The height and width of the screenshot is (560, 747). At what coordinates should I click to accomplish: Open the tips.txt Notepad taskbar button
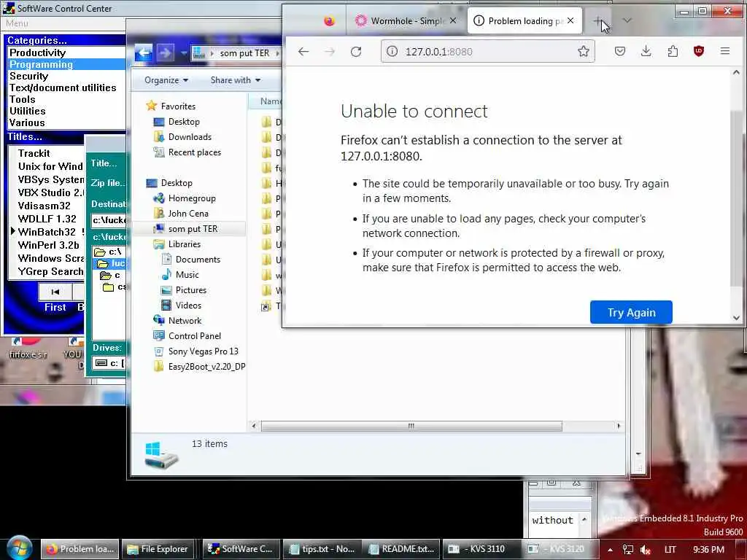coord(322,549)
